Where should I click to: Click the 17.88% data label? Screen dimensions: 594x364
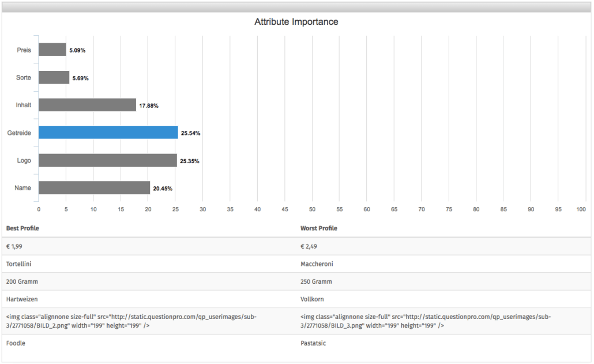click(149, 106)
